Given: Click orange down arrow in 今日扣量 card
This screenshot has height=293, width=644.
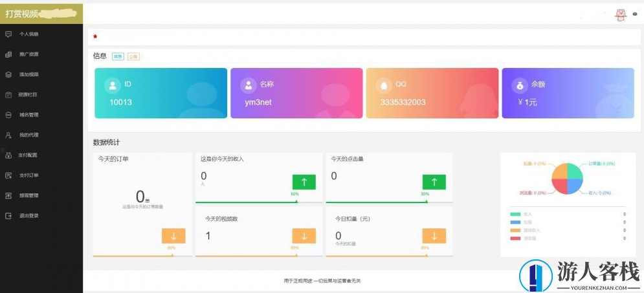Looking at the screenshot, I should [x=434, y=236].
